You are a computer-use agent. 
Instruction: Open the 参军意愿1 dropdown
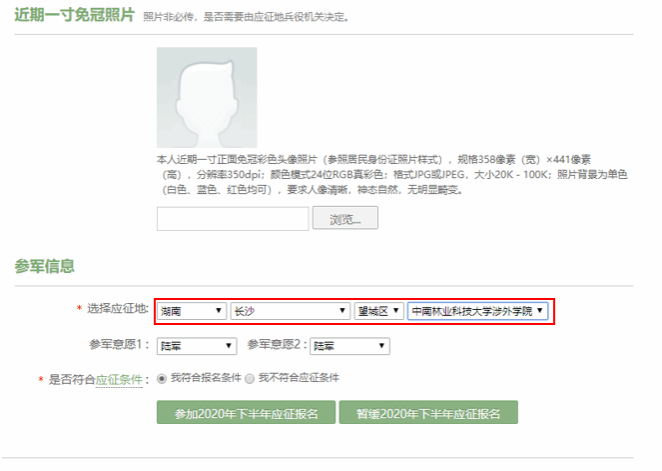(196, 346)
